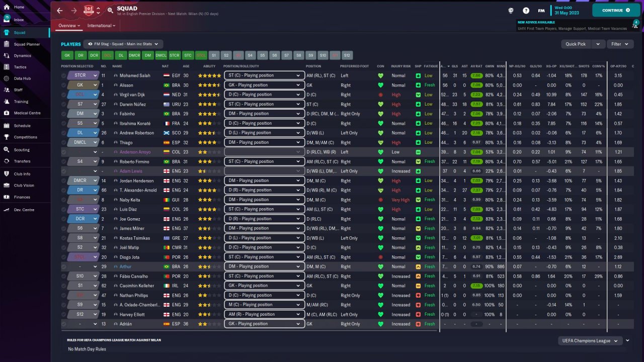
Task: Sort by the Name column header
Action: coord(117,66)
